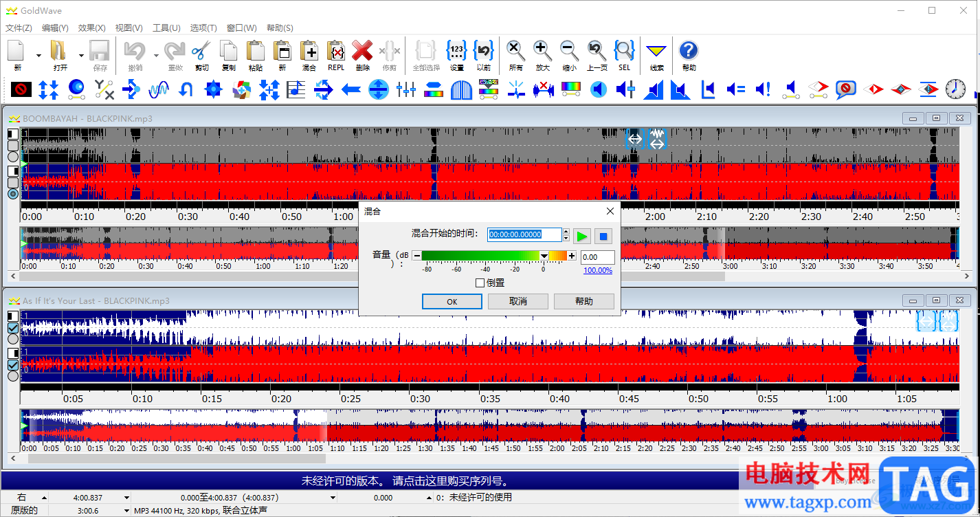This screenshot has width=980, height=517.
Task: Toggle the lower channel checkbox in BOOMBAYAH window
Action: (x=13, y=183)
